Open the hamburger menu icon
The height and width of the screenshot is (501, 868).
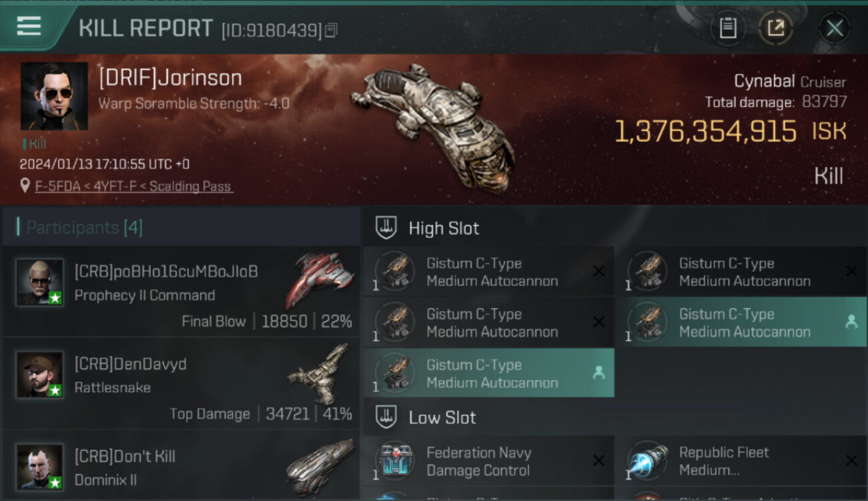tap(29, 27)
